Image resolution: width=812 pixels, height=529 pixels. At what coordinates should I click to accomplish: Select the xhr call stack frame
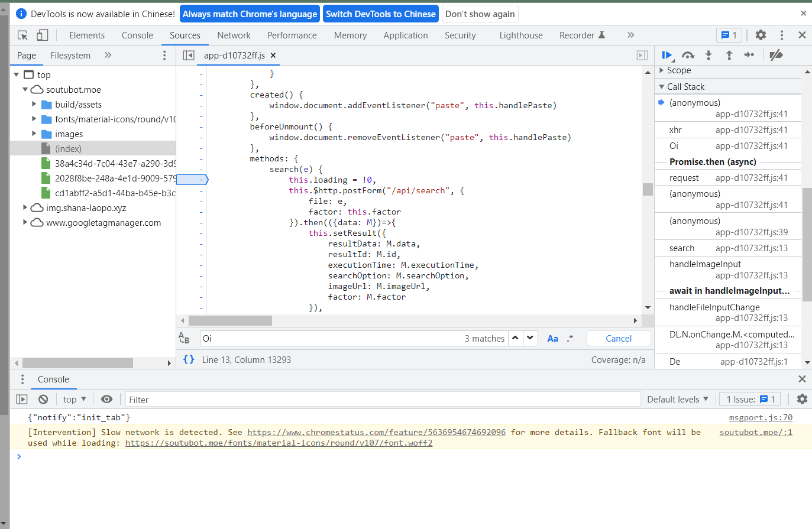click(x=728, y=130)
